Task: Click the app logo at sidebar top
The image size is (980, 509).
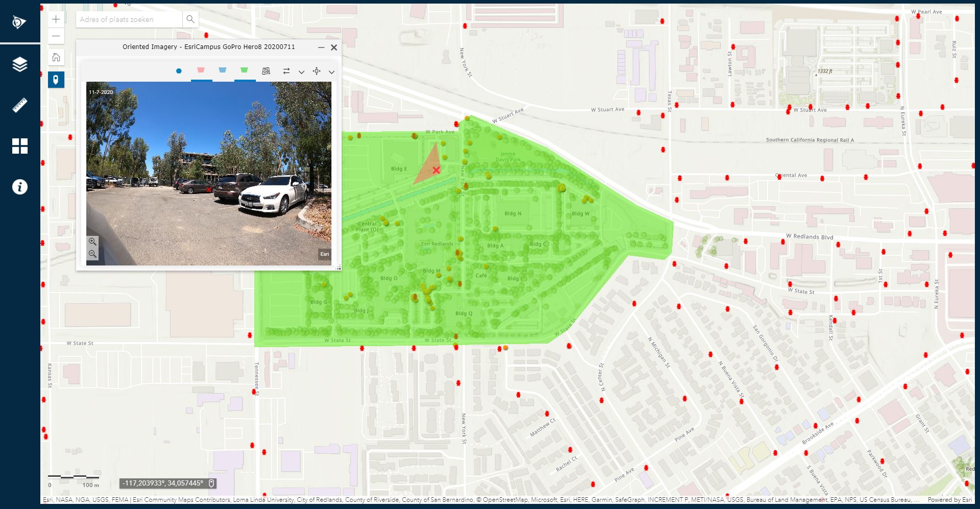Action: pyautogui.click(x=19, y=22)
